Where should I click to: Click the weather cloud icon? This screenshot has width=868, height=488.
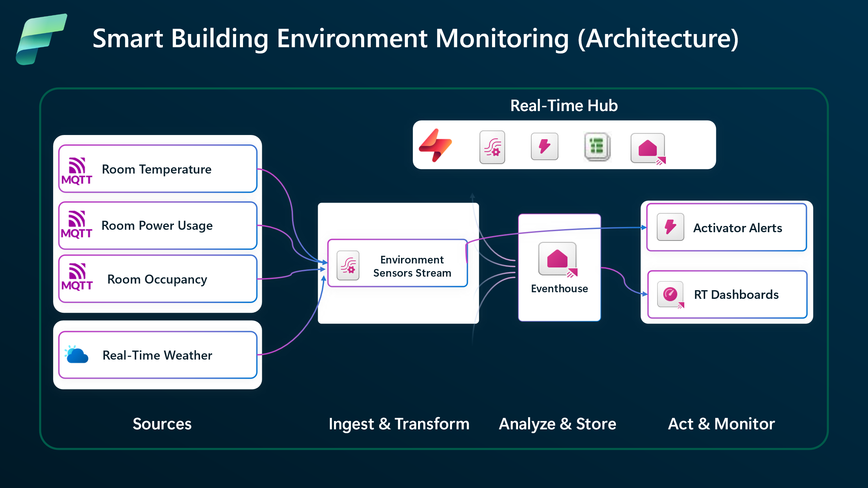tap(76, 354)
